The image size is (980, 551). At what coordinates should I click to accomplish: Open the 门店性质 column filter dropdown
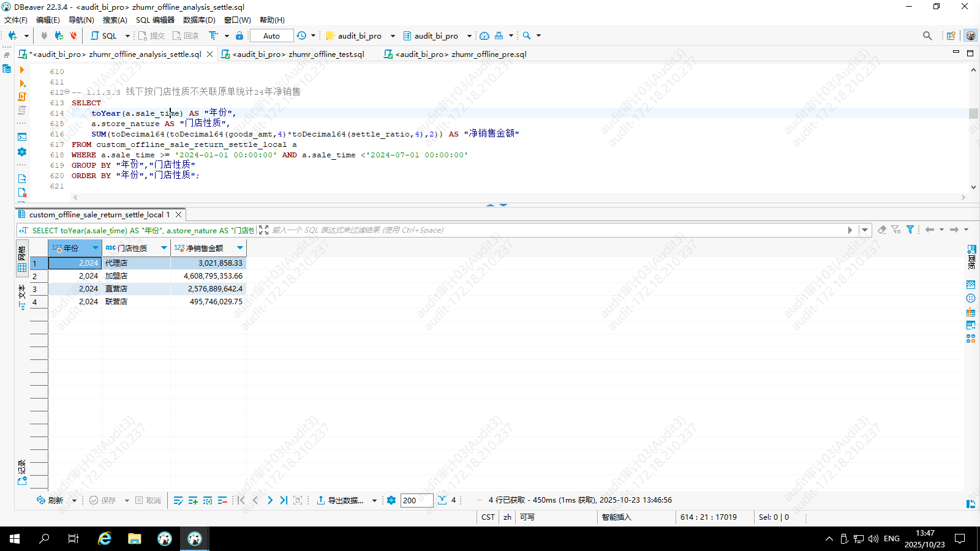pos(164,248)
